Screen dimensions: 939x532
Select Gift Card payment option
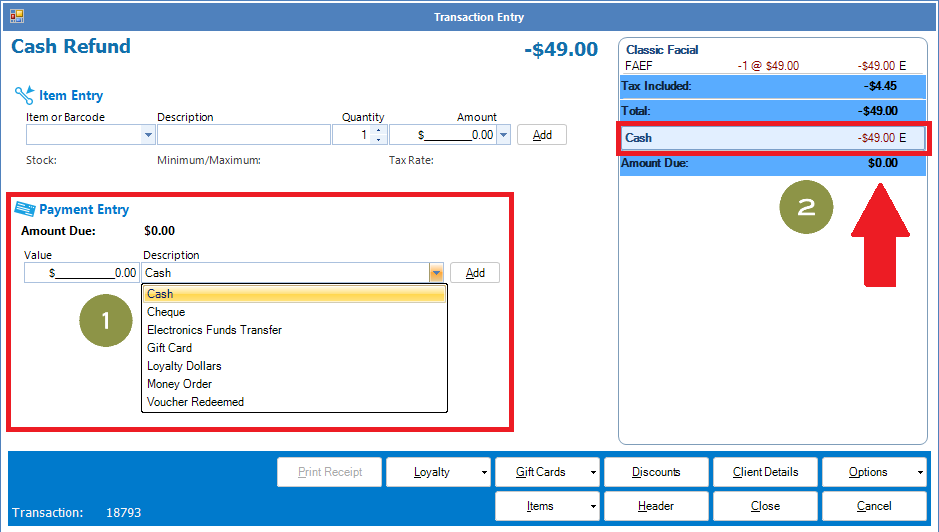point(169,348)
